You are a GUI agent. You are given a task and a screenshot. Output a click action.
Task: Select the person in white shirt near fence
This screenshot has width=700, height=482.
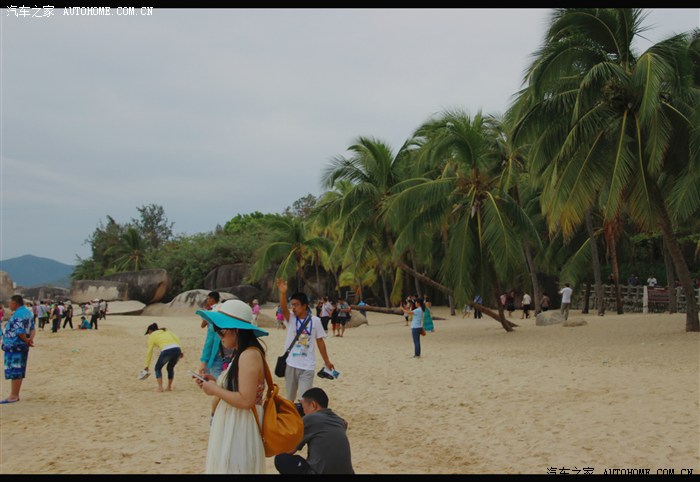point(566,299)
